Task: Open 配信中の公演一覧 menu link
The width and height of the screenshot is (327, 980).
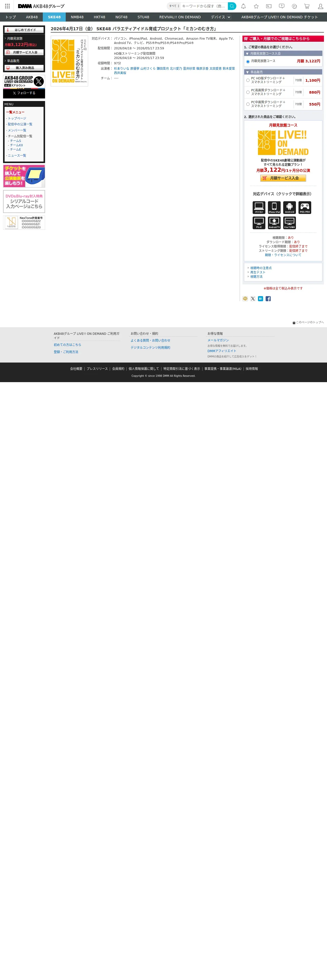Action: tap(20, 124)
